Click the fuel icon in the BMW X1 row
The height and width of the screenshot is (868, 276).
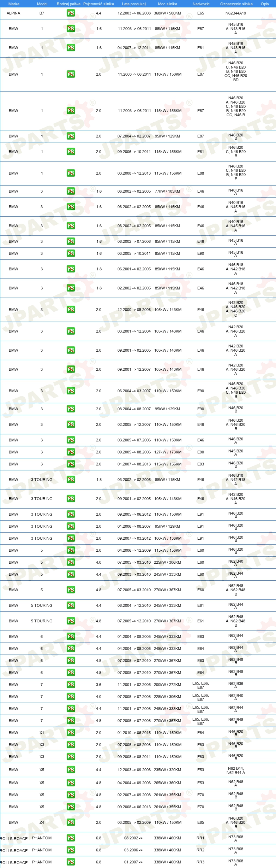[x=71, y=733]
